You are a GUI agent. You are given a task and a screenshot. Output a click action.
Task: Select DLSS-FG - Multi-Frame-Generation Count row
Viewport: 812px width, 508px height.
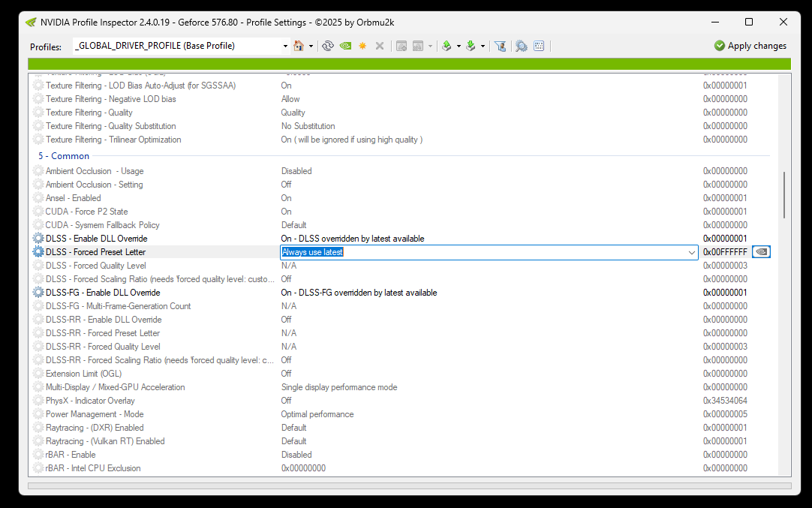pos(401,306)
